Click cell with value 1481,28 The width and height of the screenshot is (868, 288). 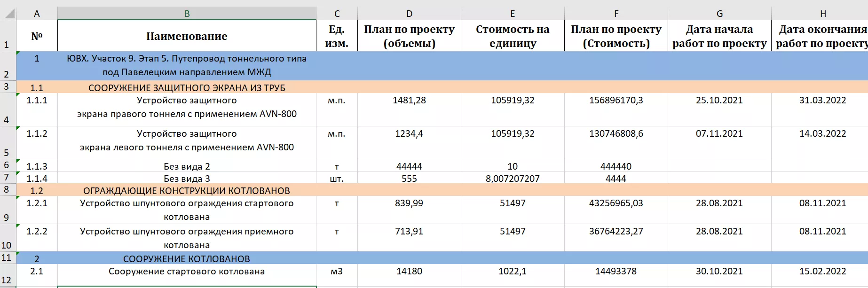click(x=409, y=101)
